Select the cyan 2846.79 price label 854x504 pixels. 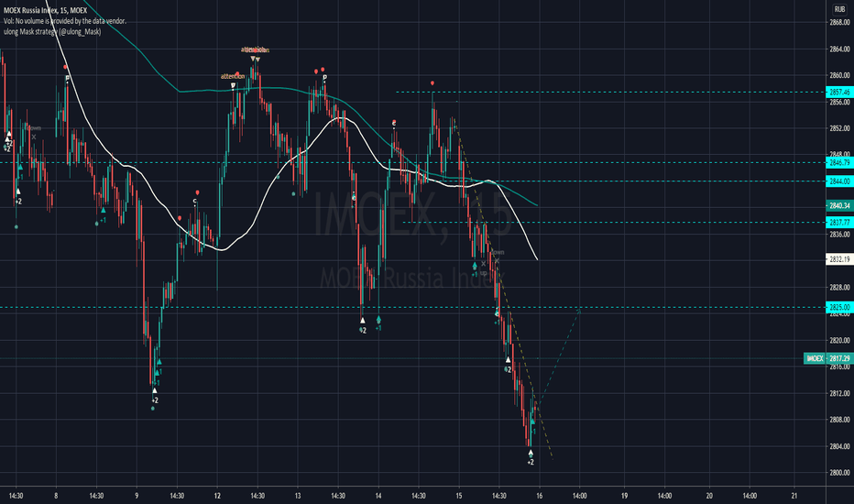point(839,162)
